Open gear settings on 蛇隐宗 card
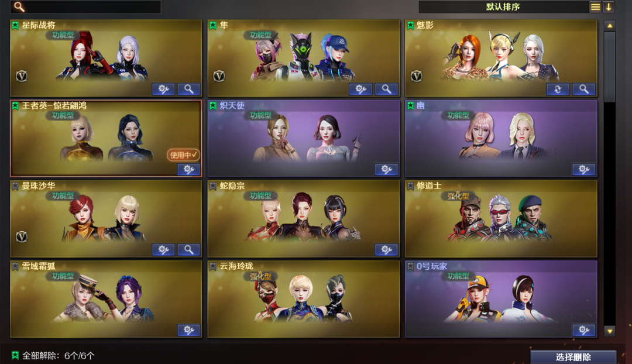 (386, 250)
